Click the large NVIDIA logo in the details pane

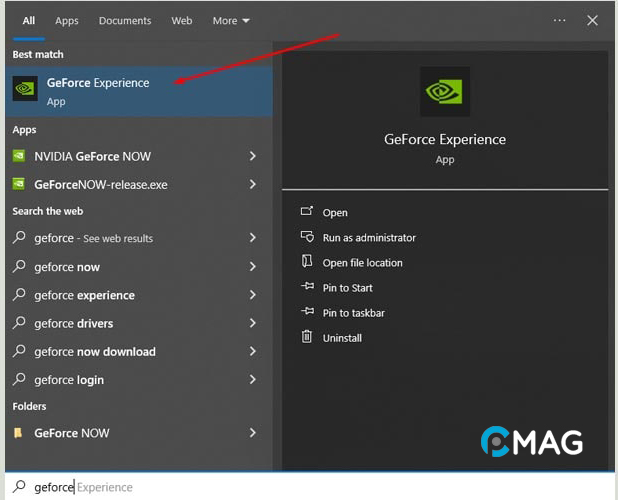(445, 92)
